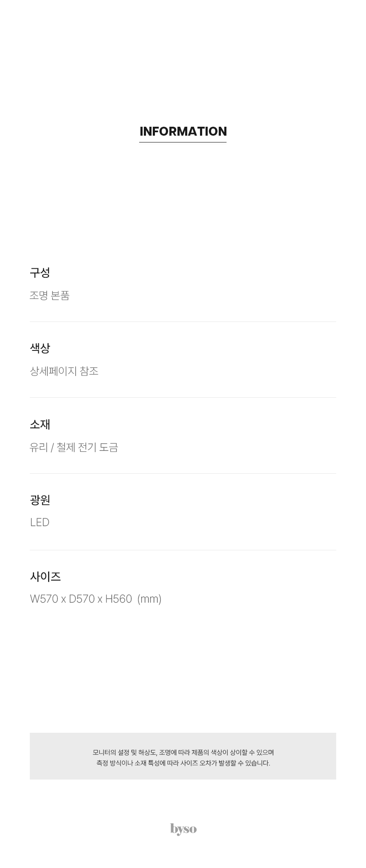Select the 사이즈 section heading
This screenshot has width=366, height=868.
pyautogui.click(x=45, y=577)
